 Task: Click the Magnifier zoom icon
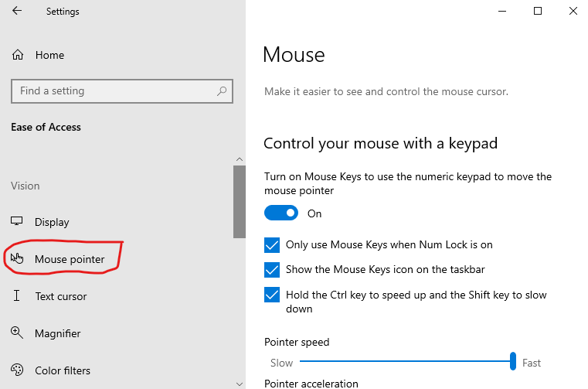(17, 333)
